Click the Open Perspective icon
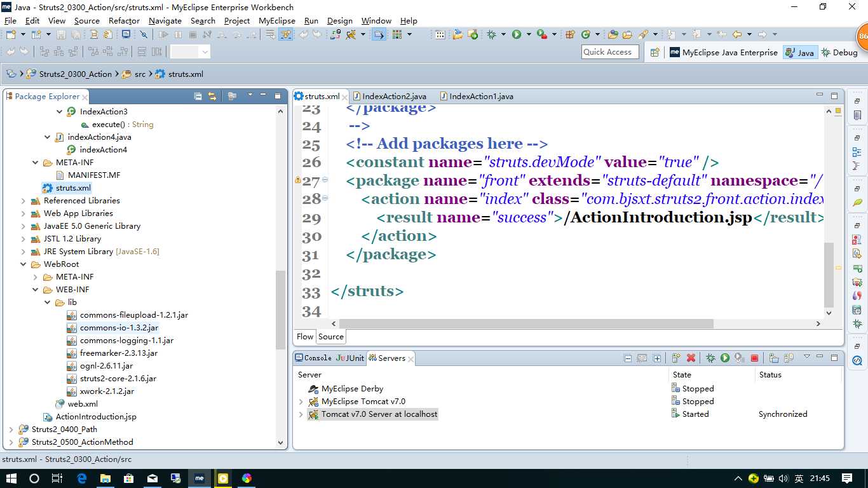 (654, 53)
